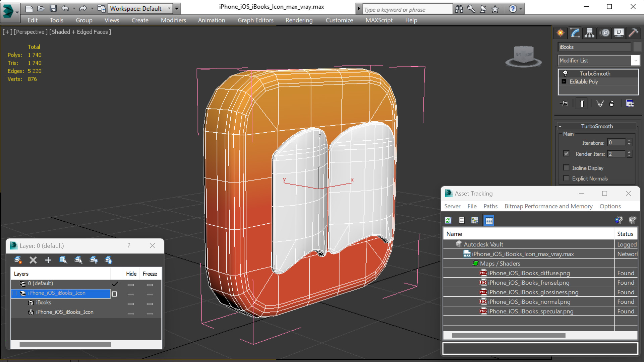Save the current scene

tap(53, 8)
